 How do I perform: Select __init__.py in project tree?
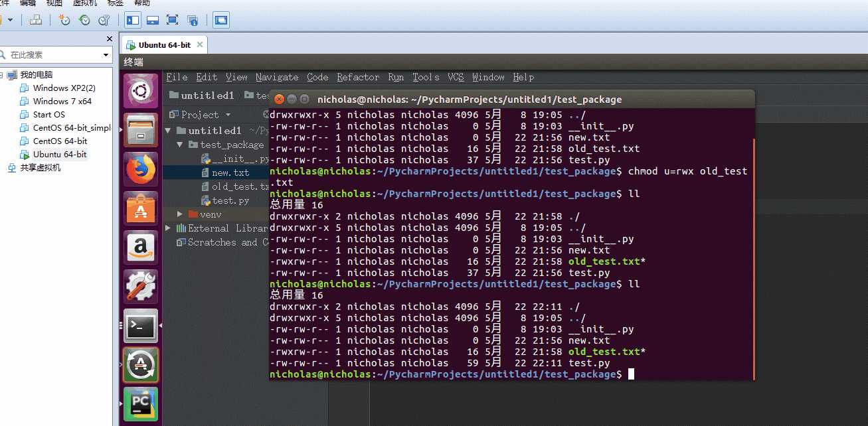tap(235, 159)
